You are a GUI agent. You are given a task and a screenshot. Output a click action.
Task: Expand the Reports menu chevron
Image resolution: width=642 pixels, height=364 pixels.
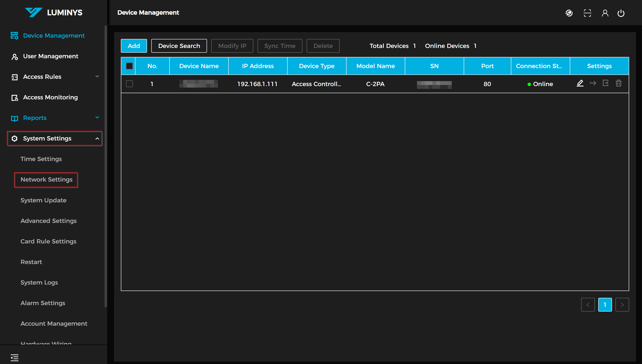[x=97, y=118]
